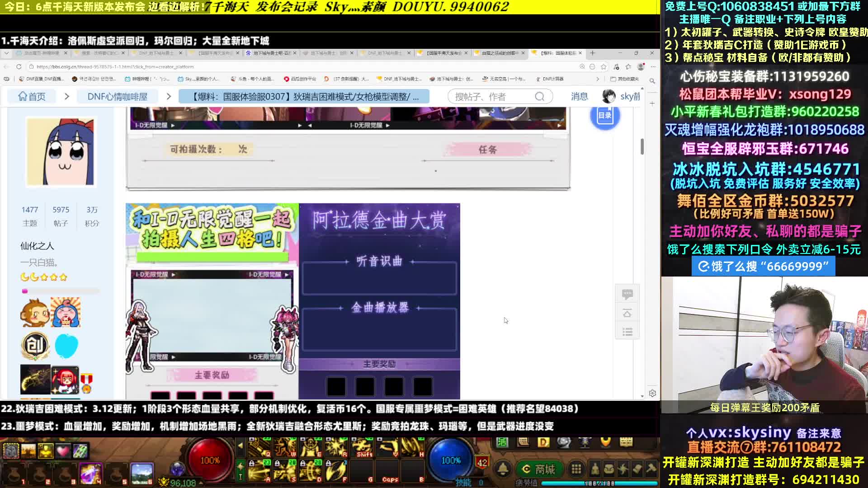Screen dimensions: 868x488
Task: Click the blue 目录 table-of-contents button
Action: pyautogui.click(x=604, y=116)
